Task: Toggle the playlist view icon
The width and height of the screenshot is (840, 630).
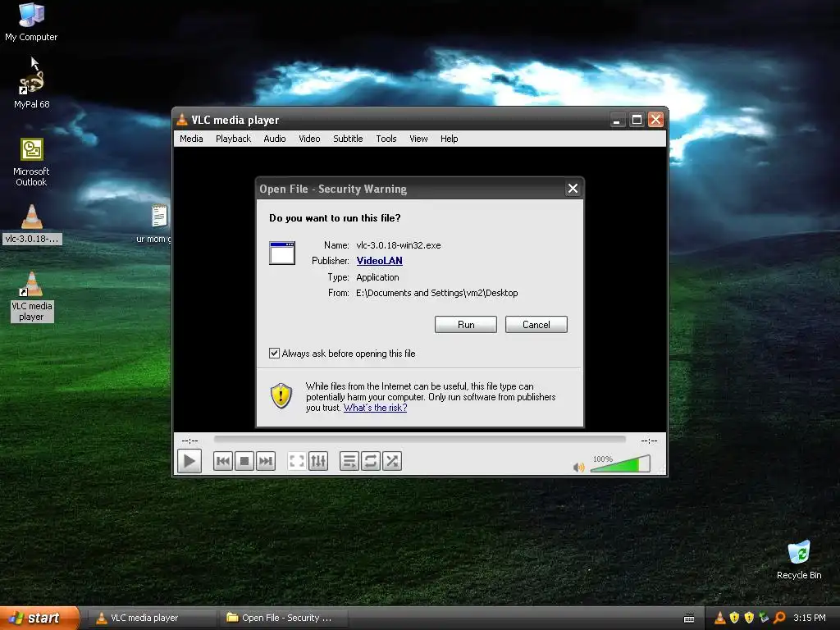Action: click(x=349, y=461)
